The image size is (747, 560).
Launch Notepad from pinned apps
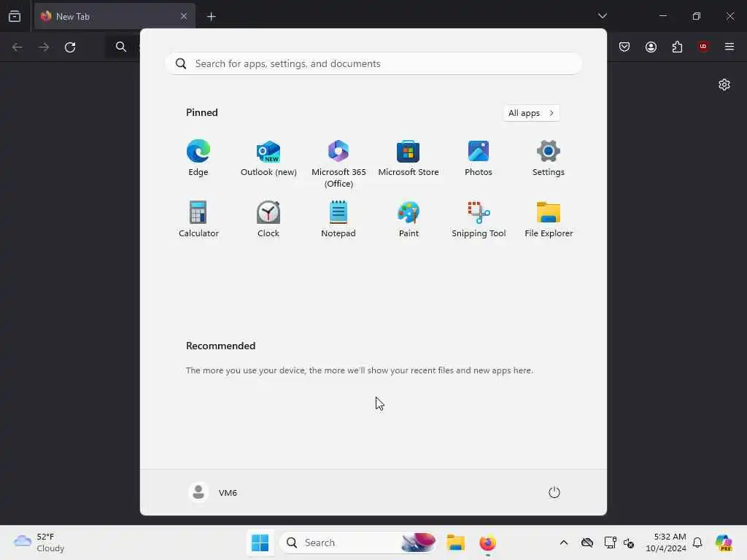[338, 219]
